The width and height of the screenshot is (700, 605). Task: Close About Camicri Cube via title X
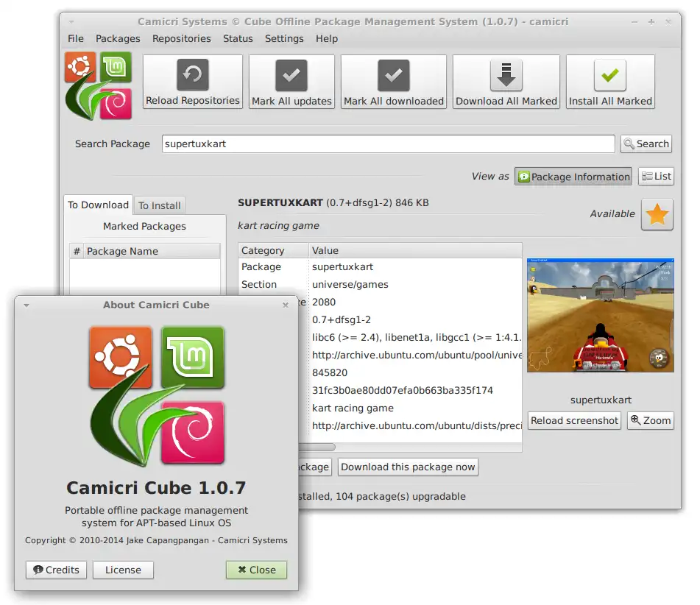click(x=286, y=305)
